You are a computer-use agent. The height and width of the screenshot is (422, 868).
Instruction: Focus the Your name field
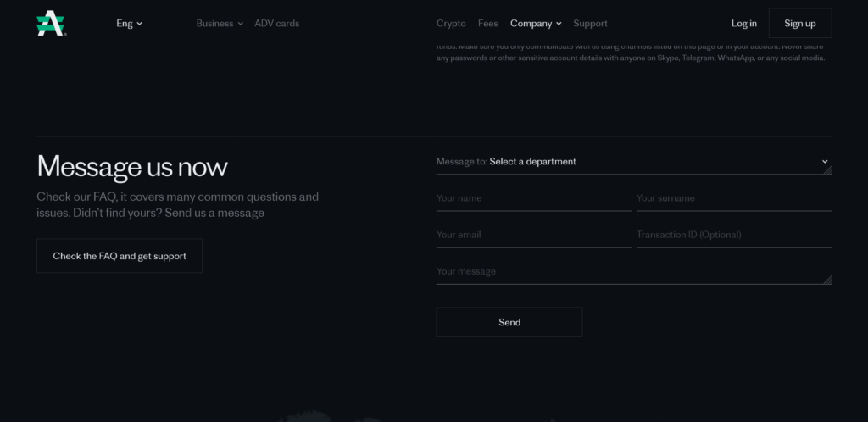pos(534,198)
